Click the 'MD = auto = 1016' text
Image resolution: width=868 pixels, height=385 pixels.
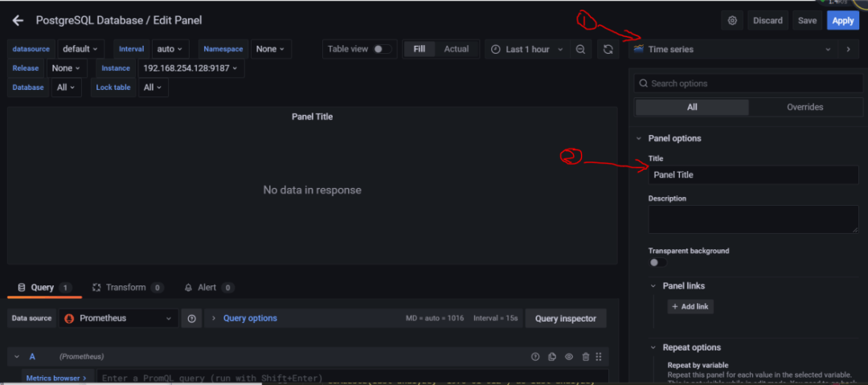(435, 318)
